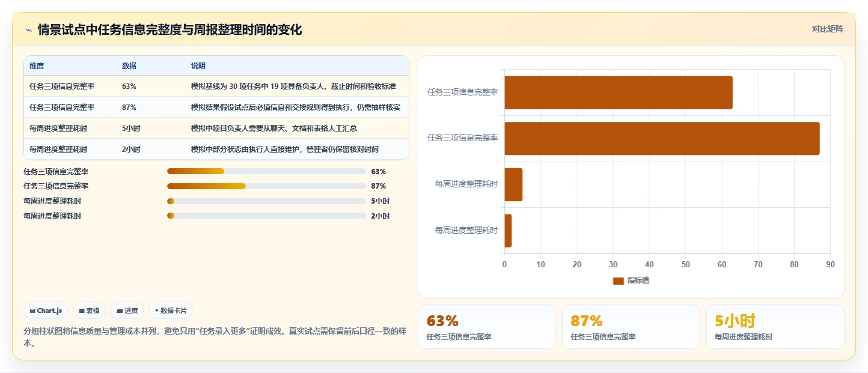
Task: Click the 数据 column header
Action: [129, 65]
